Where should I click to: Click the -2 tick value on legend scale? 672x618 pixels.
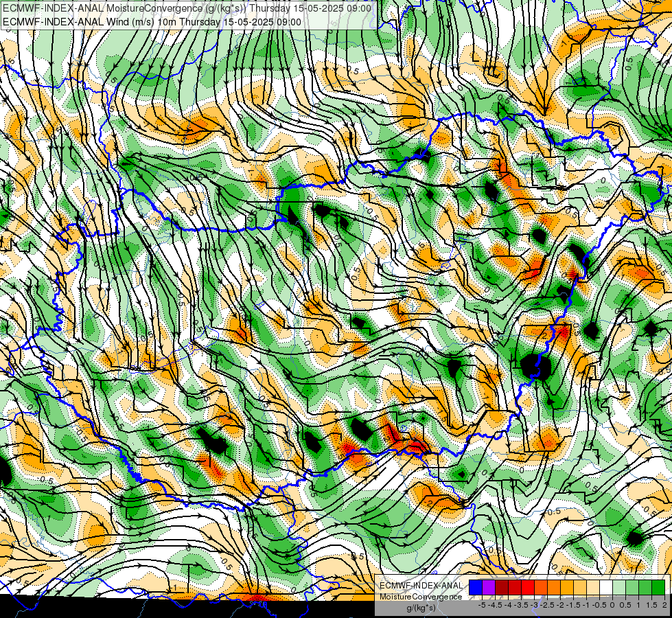click(561, 605)
